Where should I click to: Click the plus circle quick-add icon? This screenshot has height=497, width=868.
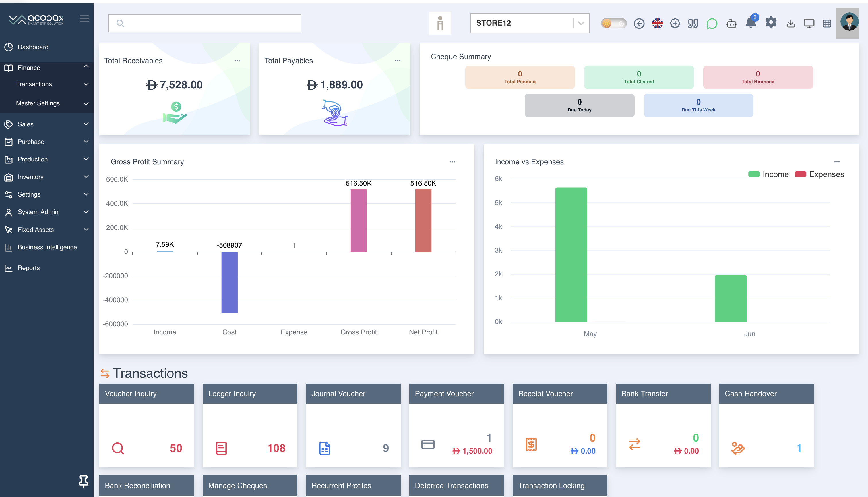point(675,23)
